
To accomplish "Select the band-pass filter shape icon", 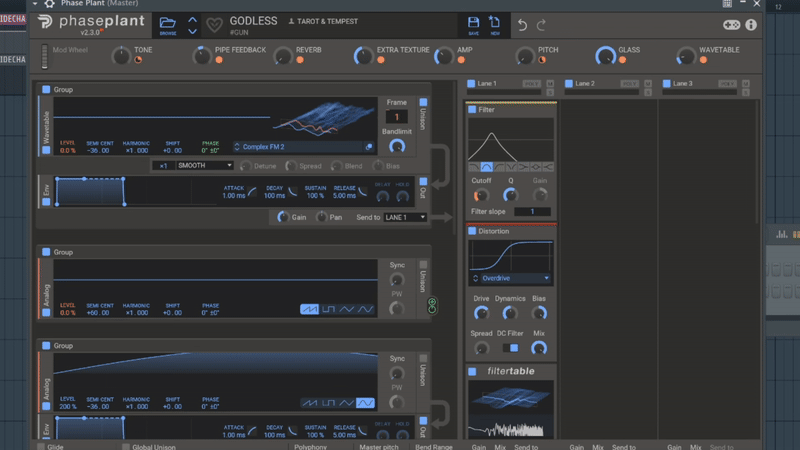I will [486, 167].
